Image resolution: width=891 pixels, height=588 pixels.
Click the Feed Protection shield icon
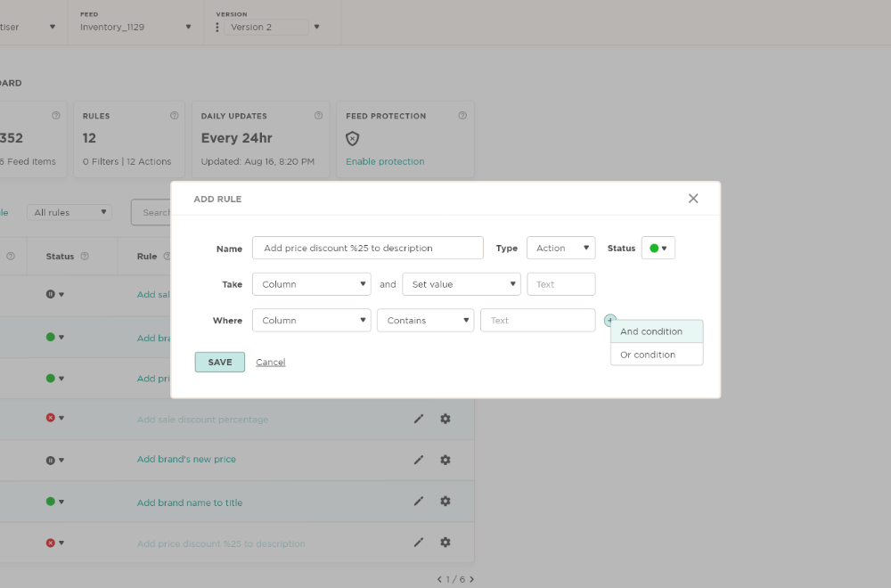[353, 138]
